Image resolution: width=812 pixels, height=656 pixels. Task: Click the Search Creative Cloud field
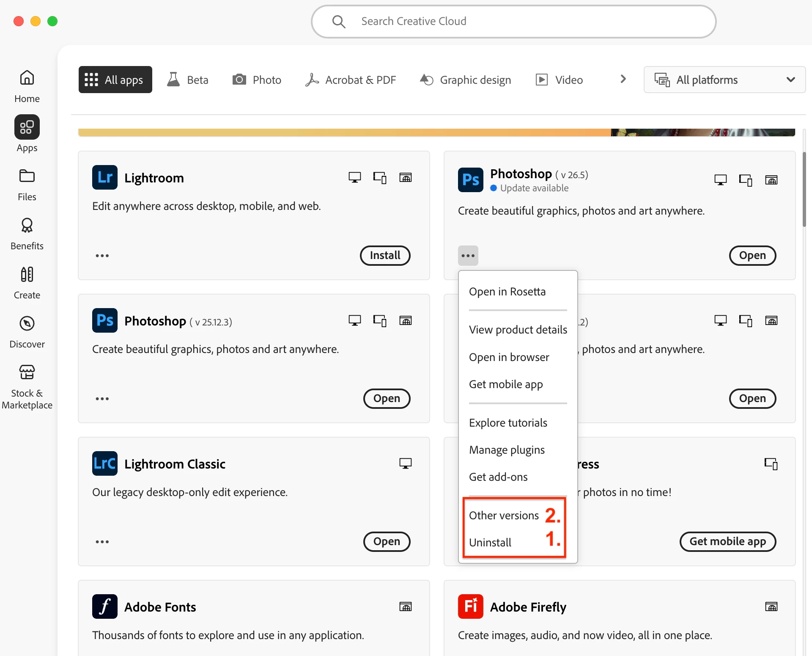click(x=513, y=21)
